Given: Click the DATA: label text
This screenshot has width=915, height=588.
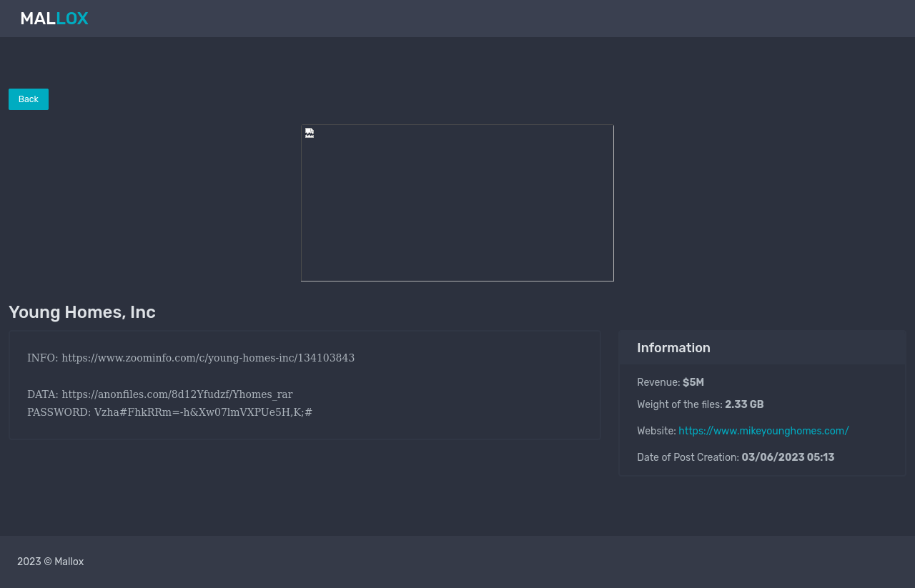Looking at the screenshot, I should point(43,394).
